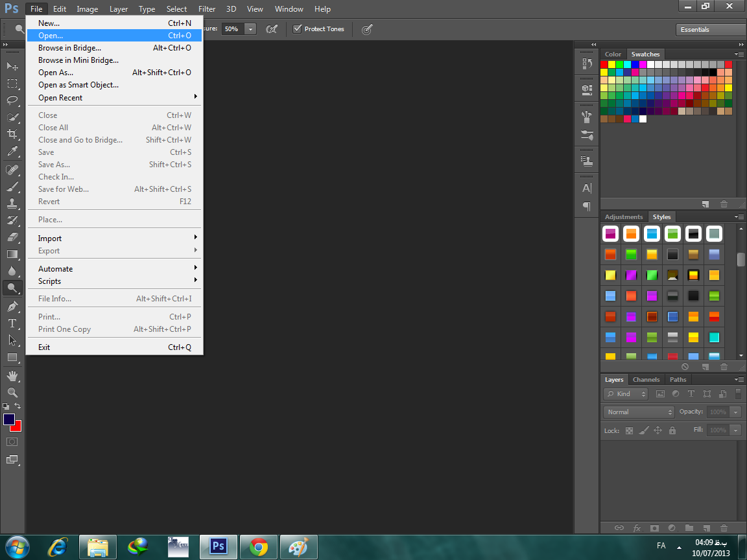
Task: Switch to the Channels tab
Action: coord(646,380)
